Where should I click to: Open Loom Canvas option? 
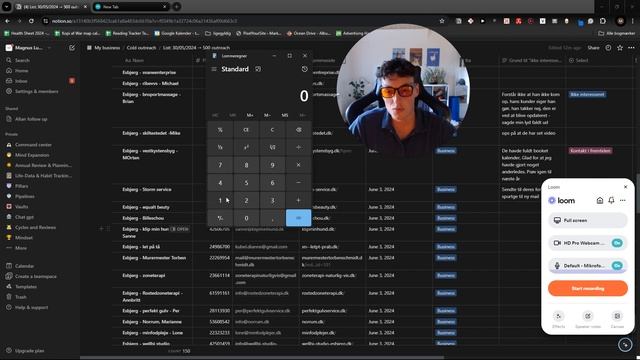pos(617,319)
